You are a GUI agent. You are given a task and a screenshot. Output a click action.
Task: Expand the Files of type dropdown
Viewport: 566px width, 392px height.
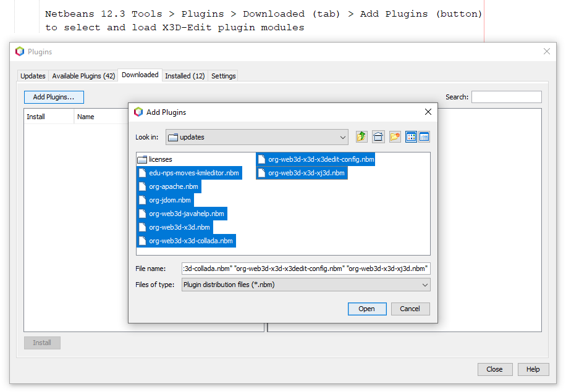(x=424, y=285)
